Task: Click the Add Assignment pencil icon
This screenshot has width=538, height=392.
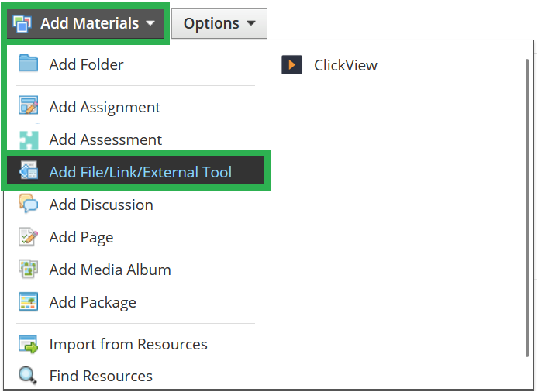Action: pos(28,105)
